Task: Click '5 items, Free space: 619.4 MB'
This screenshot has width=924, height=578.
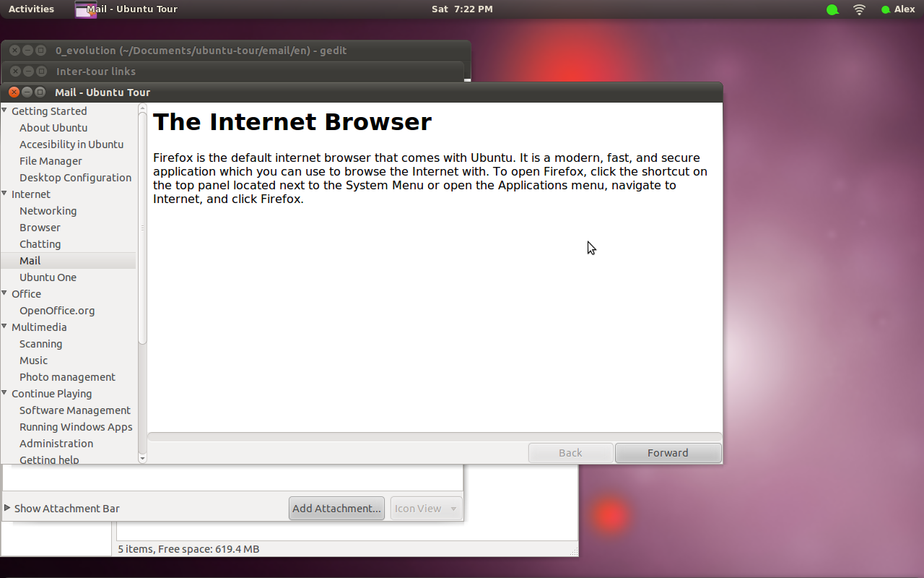Action: click(x=188, y=549)
